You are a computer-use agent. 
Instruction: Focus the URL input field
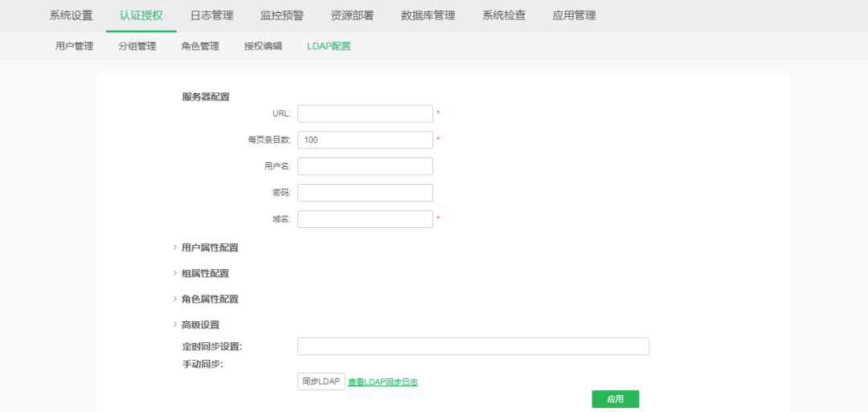(365, 113)
